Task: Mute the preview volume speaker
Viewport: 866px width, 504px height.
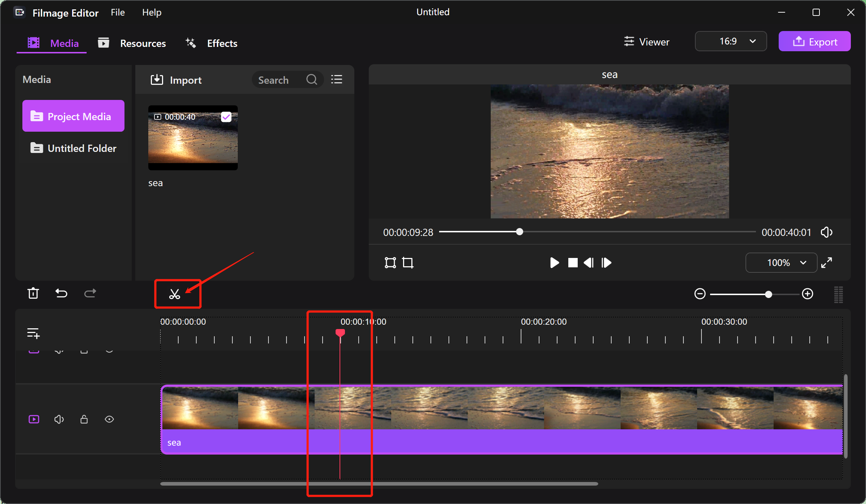Action: coord(827,232)
